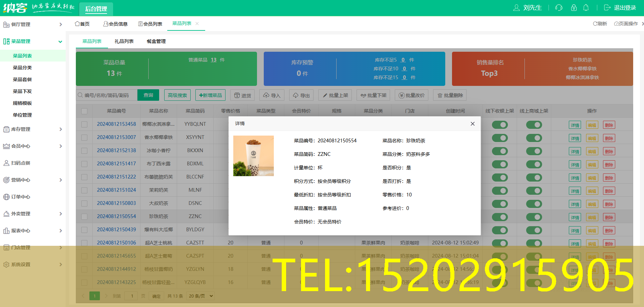Viewport: 644px width, 307px height.
Task: Toggle 线下收银上架 switch on the first row
Action: (500, 124)
